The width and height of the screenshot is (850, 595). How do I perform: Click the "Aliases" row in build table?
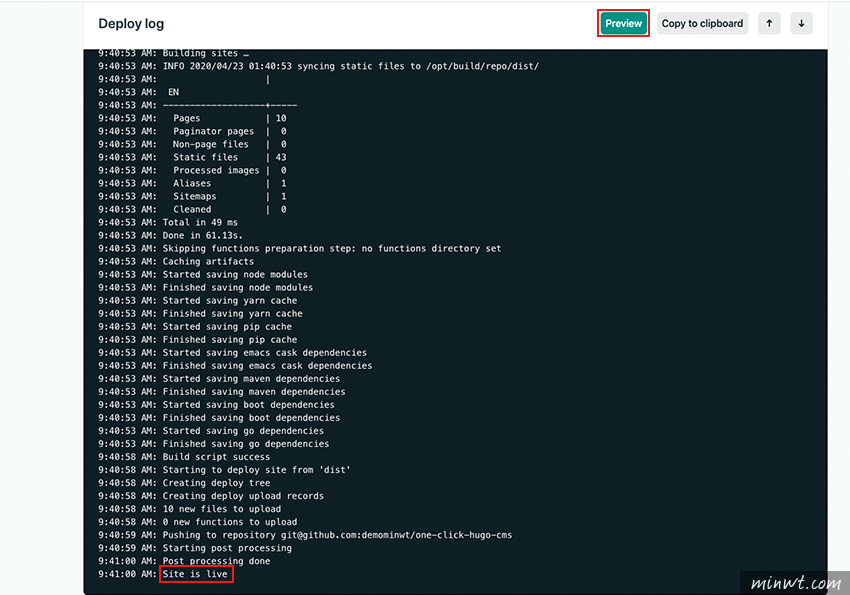tap(192, 184)
